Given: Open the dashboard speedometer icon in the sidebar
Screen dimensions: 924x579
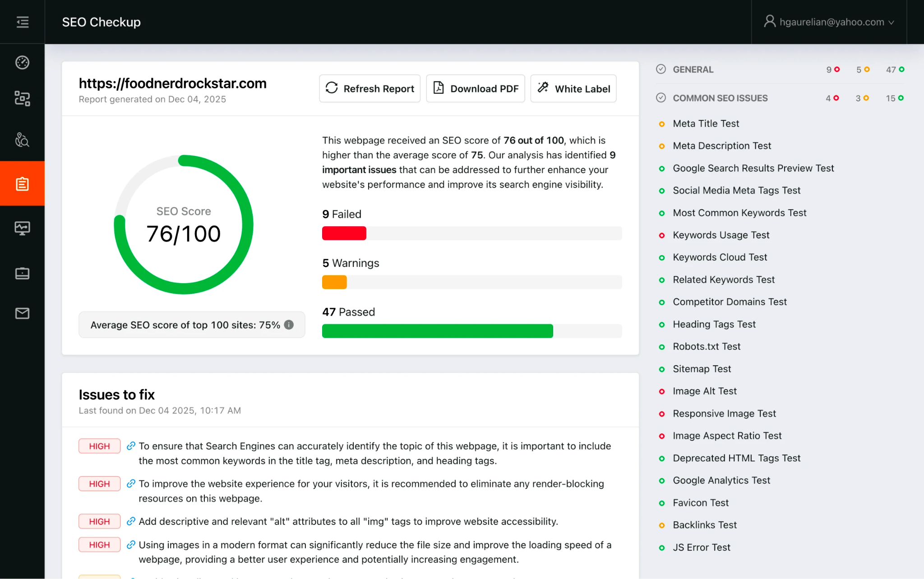Looking at the screenshot, I should 22,62.
